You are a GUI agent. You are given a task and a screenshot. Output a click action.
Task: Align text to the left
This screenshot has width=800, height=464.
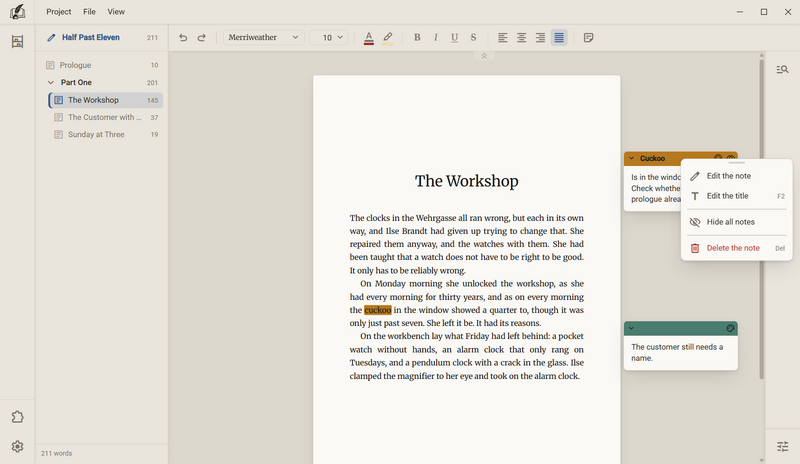[503, 37]
